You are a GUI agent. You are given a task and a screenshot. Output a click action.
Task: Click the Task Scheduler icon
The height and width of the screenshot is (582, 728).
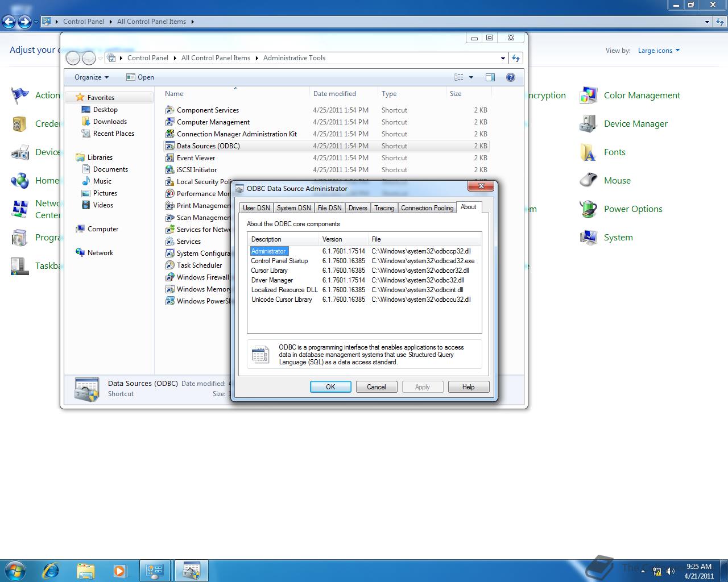click(x=169, y=265)
